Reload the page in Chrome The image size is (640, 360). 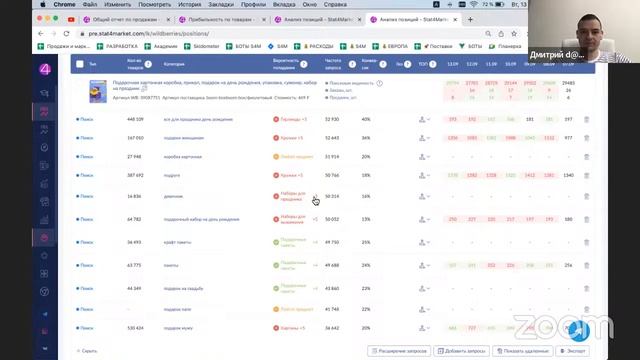(66, 33)
